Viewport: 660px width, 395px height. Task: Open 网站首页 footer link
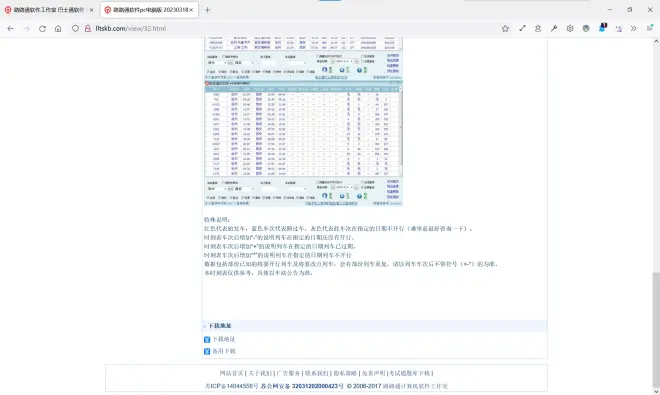click(x=231, y=373)
